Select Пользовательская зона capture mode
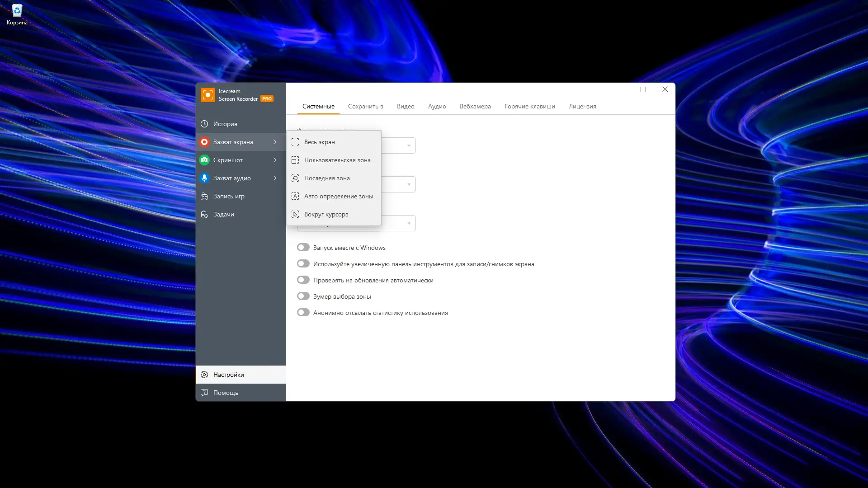This screenshot has height=488, width=868. click(x=337, y=160)
